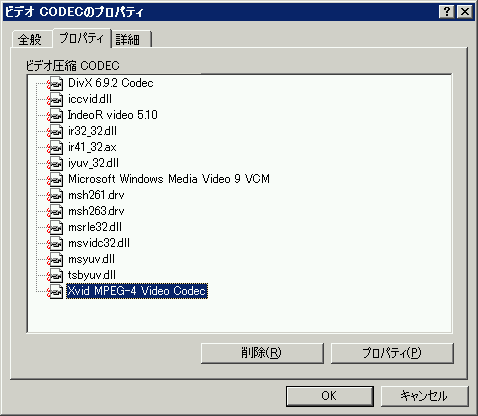Click the codec icon beside iccvid.dll
Viewport: 478px width, 416px height.
point(55,99)
